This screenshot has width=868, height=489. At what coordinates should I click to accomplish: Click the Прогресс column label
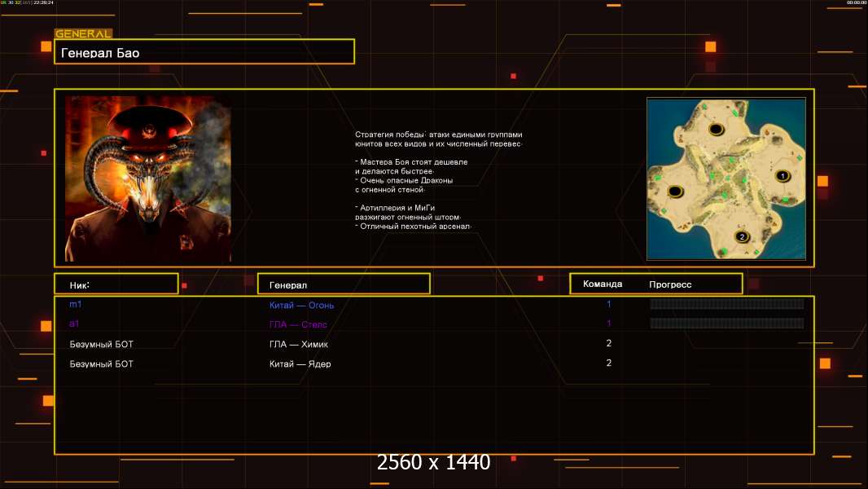click(670, 284)
